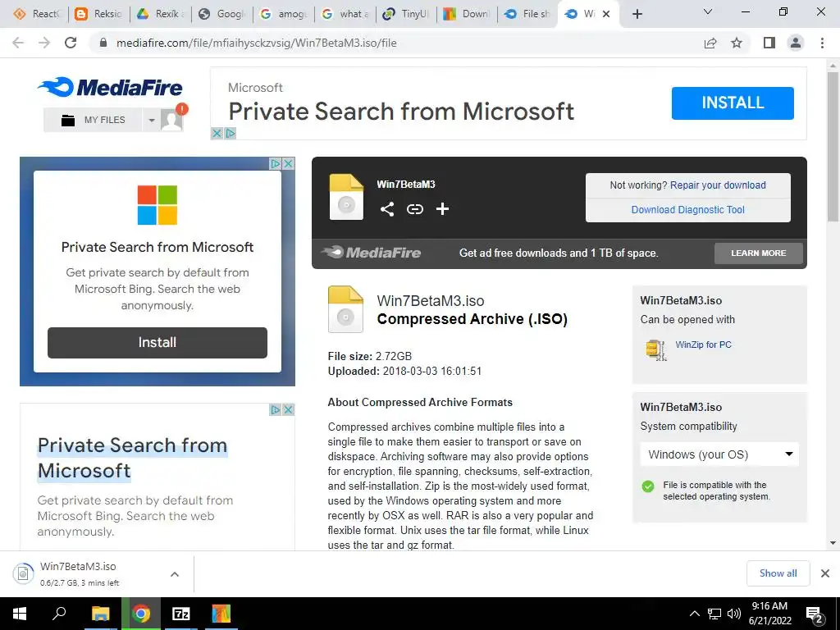Copy link icon under Win7BetaM3
This screenshot has height=630, width=840.
click(x=414, y=209)
